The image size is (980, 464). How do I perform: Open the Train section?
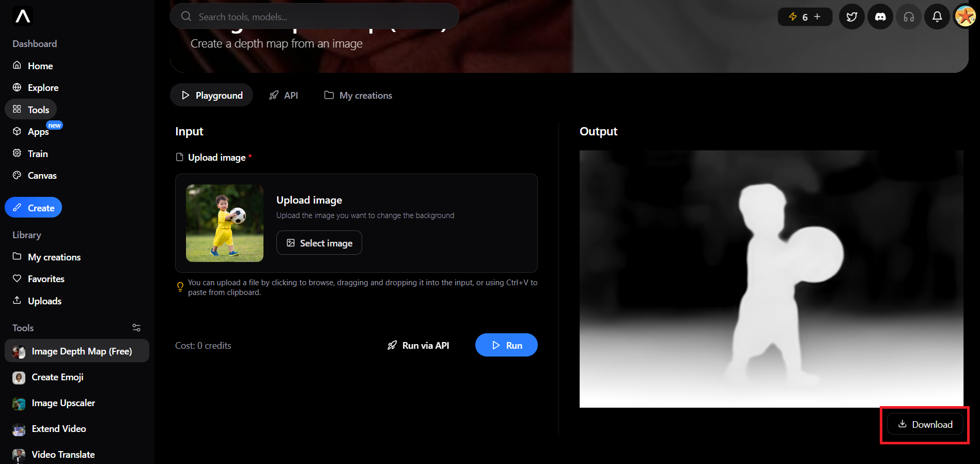click(x=30, y=153)
